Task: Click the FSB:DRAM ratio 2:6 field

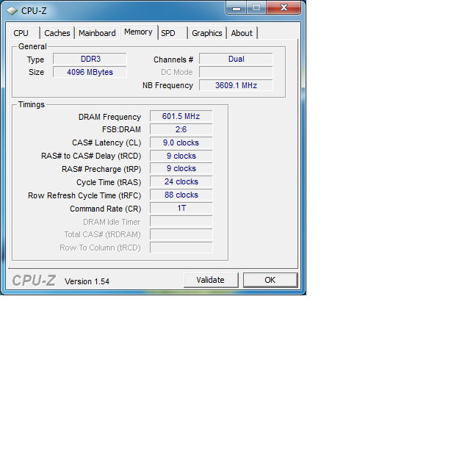Action: click(181, 129)
